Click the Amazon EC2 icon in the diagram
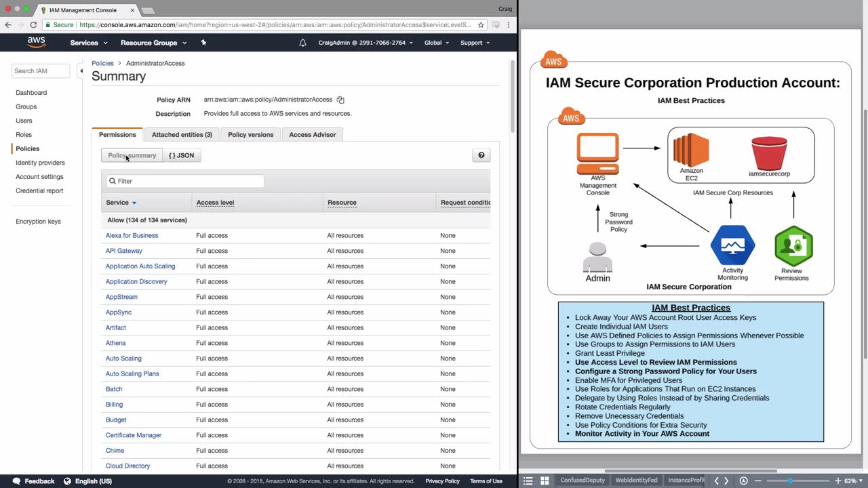Viewport: 868px width, 488px height. pyautogui.click(x=691, y=149)
